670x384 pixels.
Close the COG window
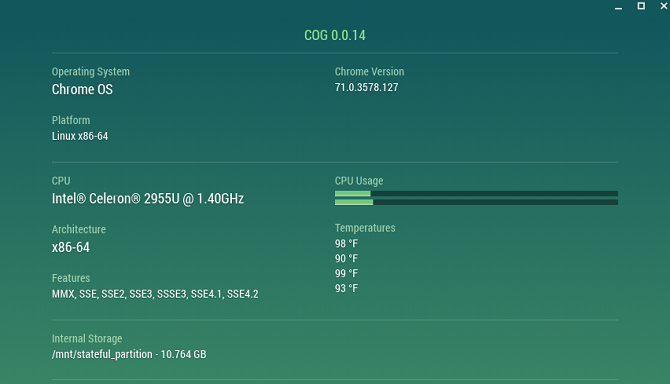pos(664,6)
